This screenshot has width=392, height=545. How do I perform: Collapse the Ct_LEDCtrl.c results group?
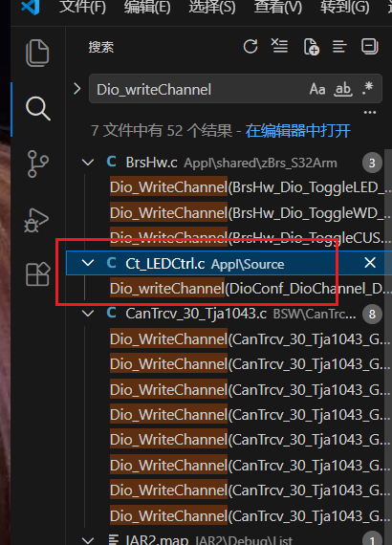pos(88,263)
